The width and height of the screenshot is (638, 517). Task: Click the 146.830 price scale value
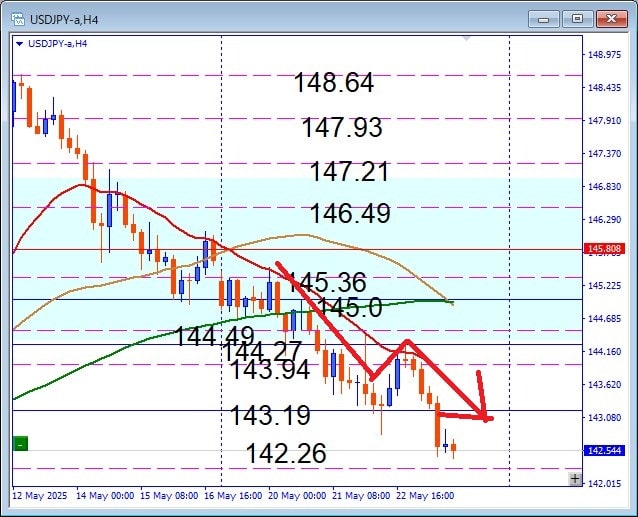click(605, 186)
